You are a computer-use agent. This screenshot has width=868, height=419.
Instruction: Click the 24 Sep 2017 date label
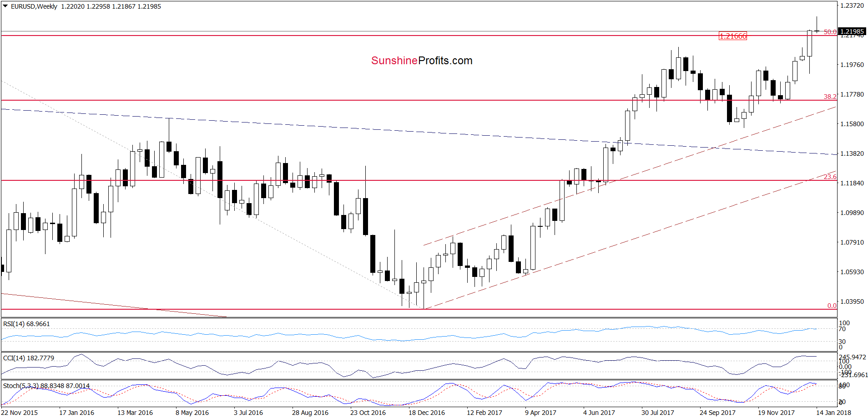coord(717,413)
